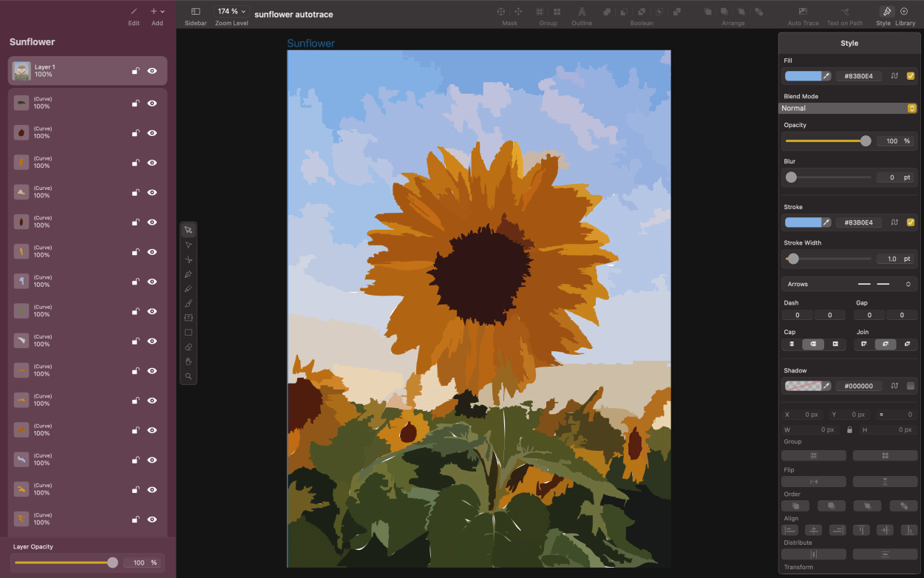The width and height of the screenshot is (924, 578).
Task: Click the Layer Opacity slider handle
Action: [x=112, y=562]
